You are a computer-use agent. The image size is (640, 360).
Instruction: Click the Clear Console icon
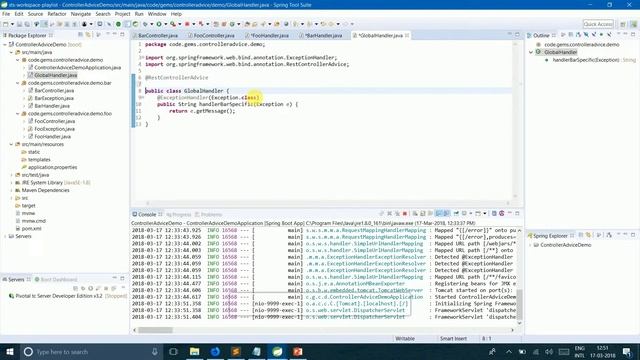click(x=415, y=213)
